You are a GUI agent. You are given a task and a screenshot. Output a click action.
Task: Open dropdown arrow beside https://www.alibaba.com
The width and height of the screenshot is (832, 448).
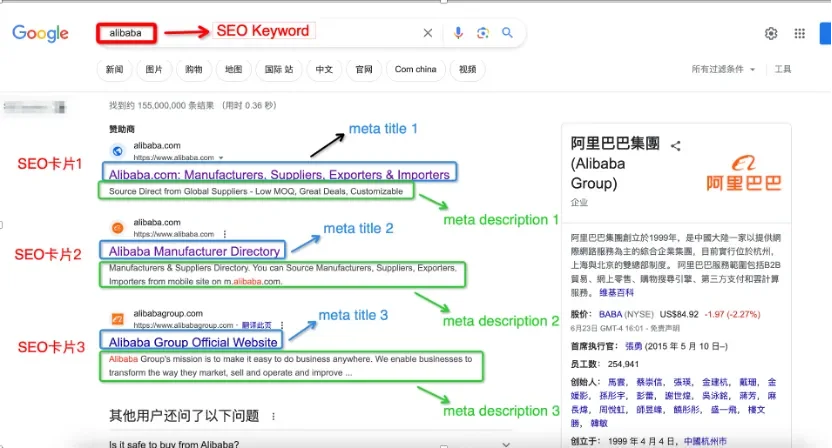220,158
